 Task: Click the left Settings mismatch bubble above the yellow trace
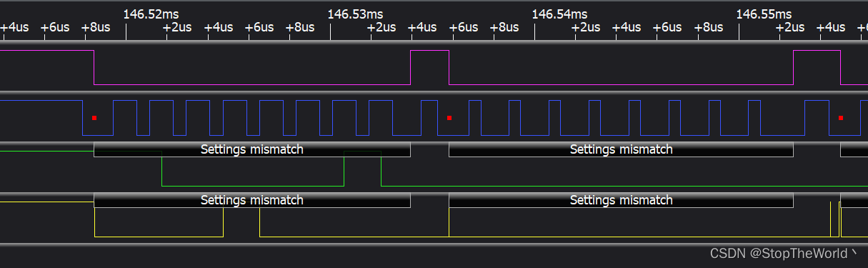click(x=252, y=201)
